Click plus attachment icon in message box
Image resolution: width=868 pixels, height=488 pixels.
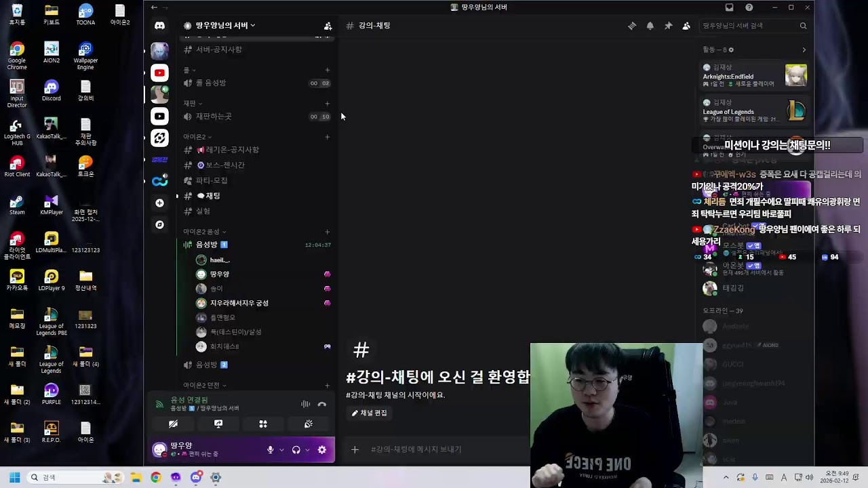355,449
